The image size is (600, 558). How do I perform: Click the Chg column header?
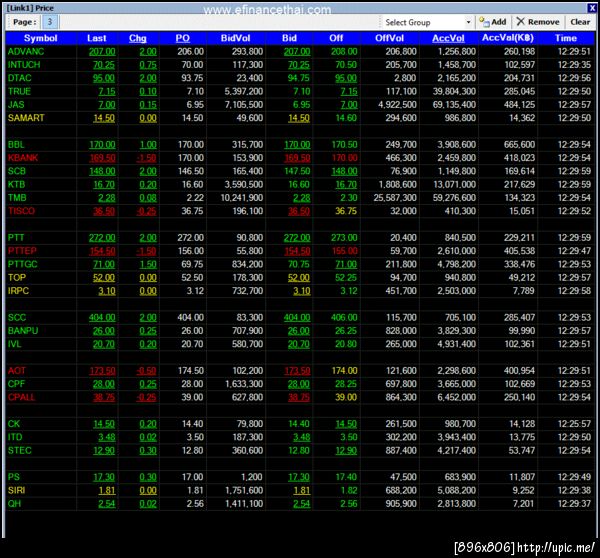138,38
